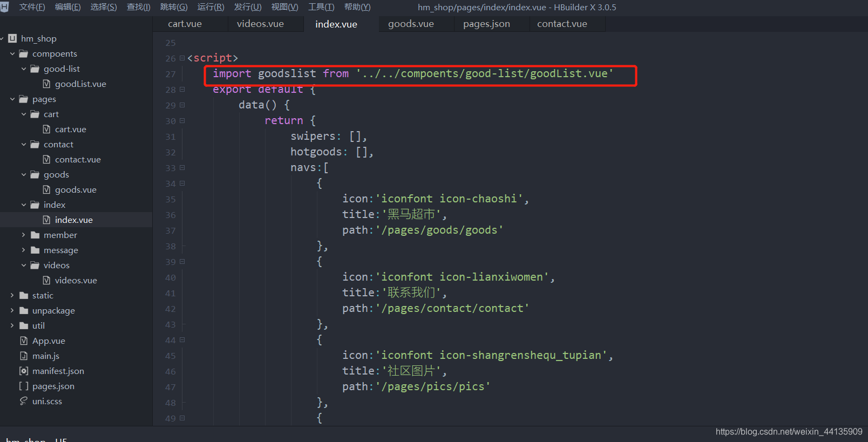
Task: Open the 视图(V) menu
Action: [284, 7]
